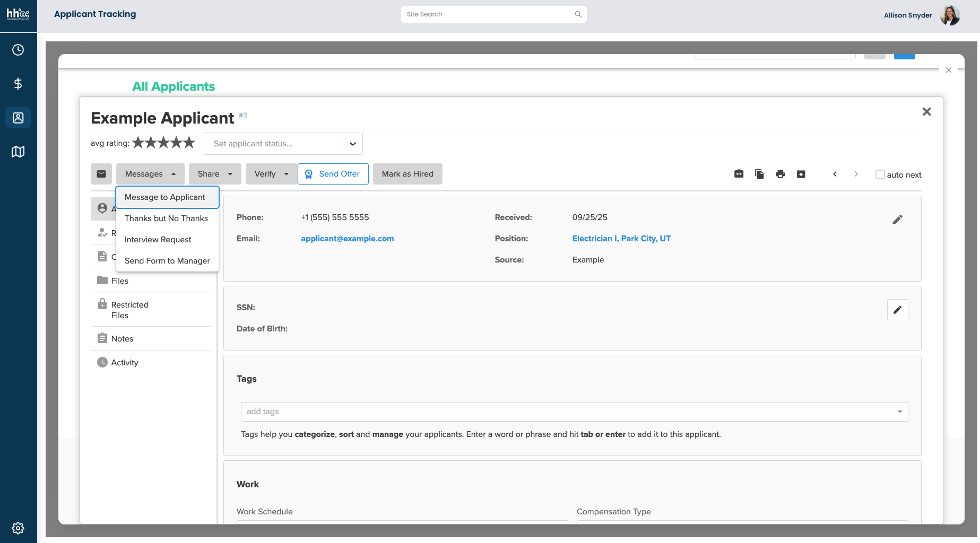
Task: Print the applicant via printer icon
Action: click(x=780, y=174)
